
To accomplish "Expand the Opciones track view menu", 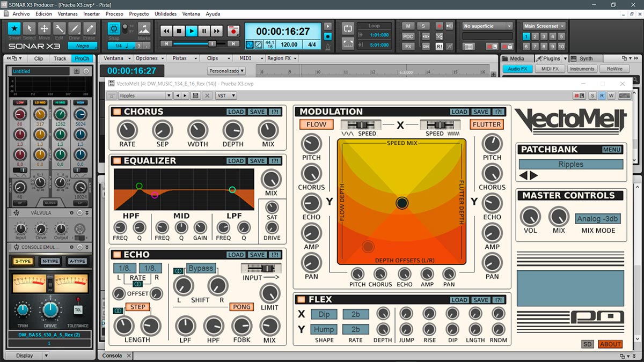I will (x=150, y=58).
